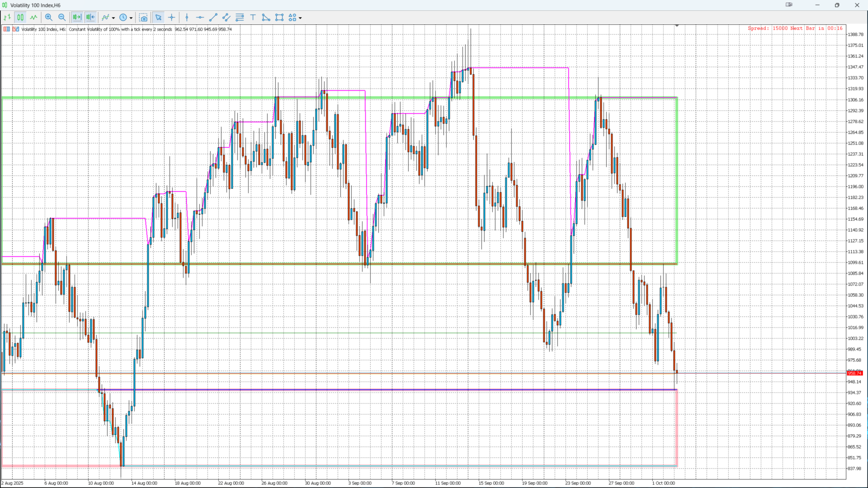Select the text label tool

pos(253,17)
